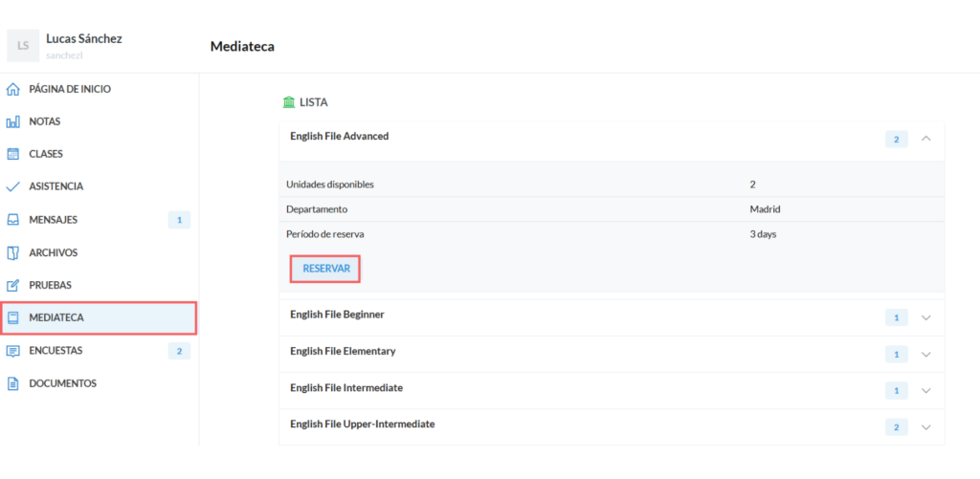This screenshot has width=980, height=479.
Task: Expand the English File Intermediate chevron
Action: (x=925, y=390)
